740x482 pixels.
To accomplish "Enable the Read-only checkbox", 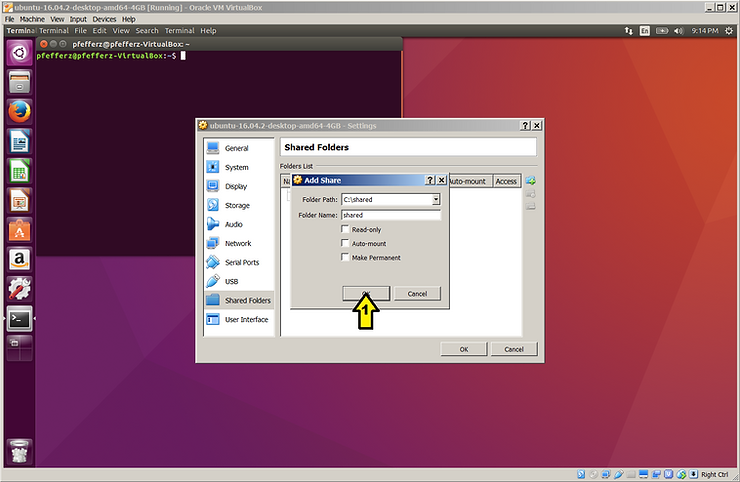I will click(345, 230).
